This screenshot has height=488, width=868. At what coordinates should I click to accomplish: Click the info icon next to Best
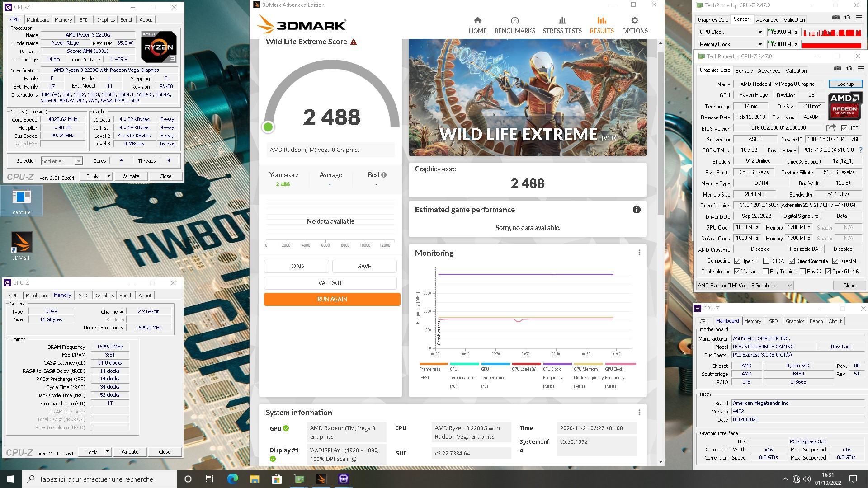point(384,175)
